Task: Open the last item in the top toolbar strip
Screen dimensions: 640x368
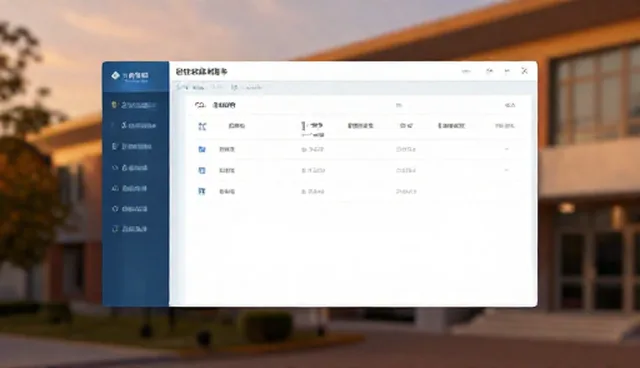Action: point(254,87)
